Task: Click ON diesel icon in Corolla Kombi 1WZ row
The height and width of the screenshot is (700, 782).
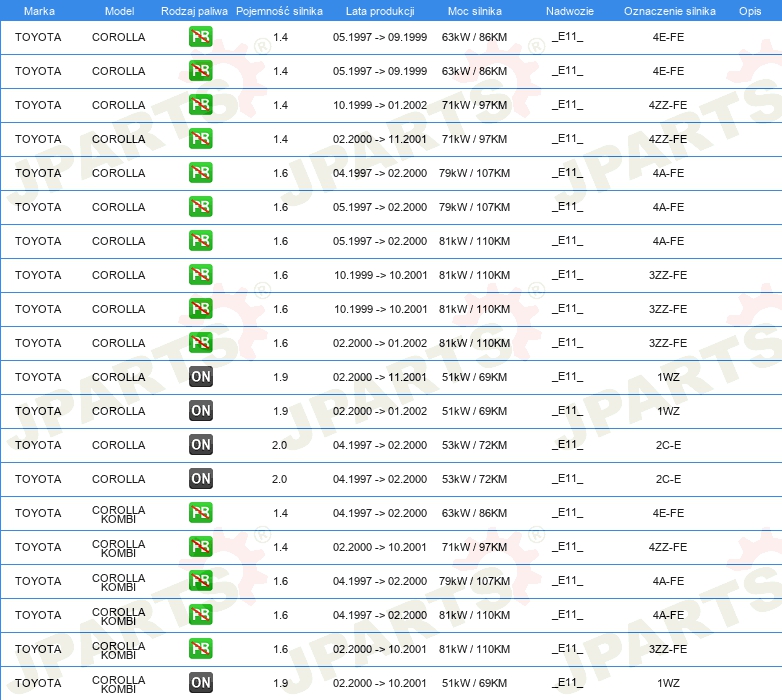Action: pos(200,683)
